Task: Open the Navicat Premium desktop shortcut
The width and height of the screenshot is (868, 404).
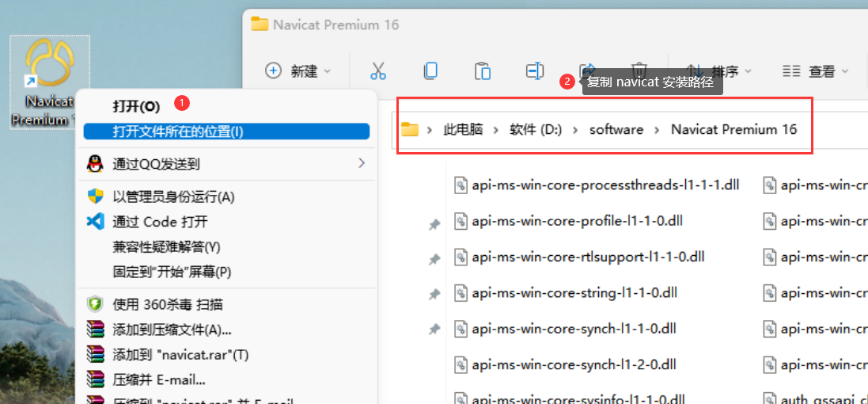Action: point(49,82)
